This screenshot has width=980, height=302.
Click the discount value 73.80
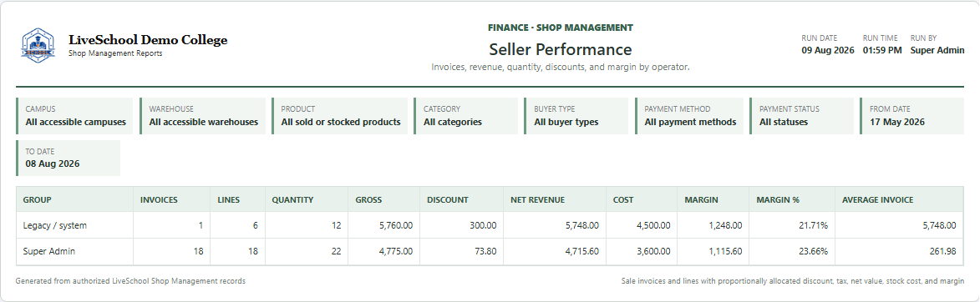coord(485,251)
